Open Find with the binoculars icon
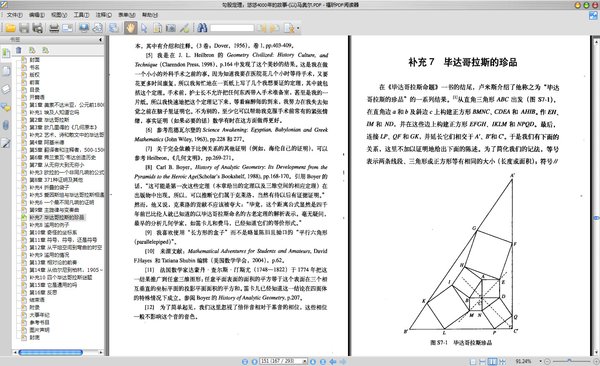Image resolution: width=600 pixels, height=366 pixels. click(x=202, y=28)
